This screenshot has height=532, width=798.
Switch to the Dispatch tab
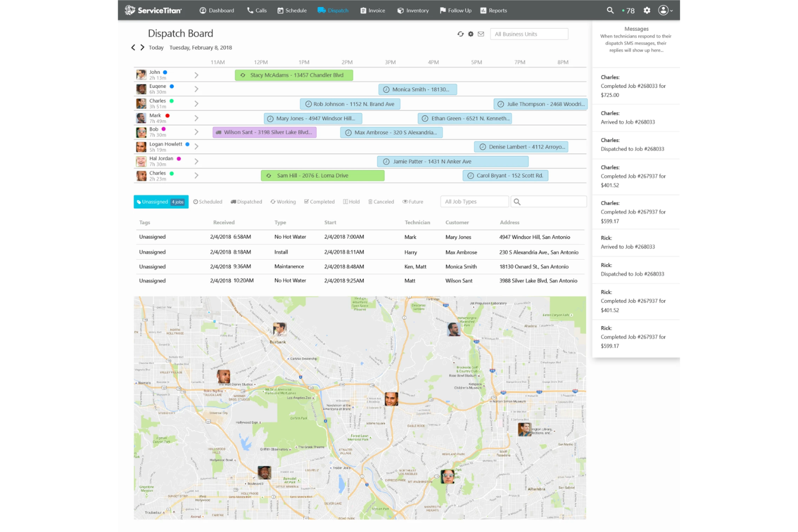(333, 10)
